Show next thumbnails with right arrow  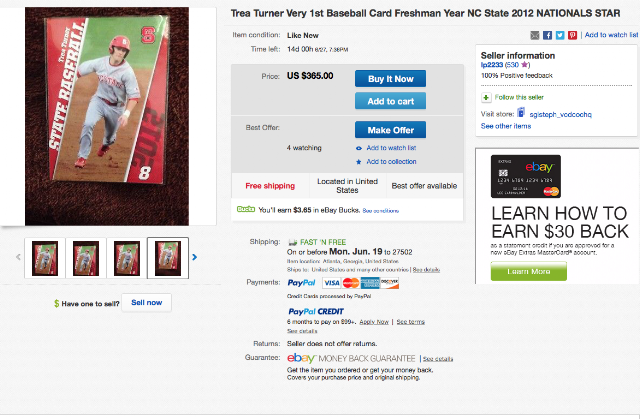click(x=194, y=257)
